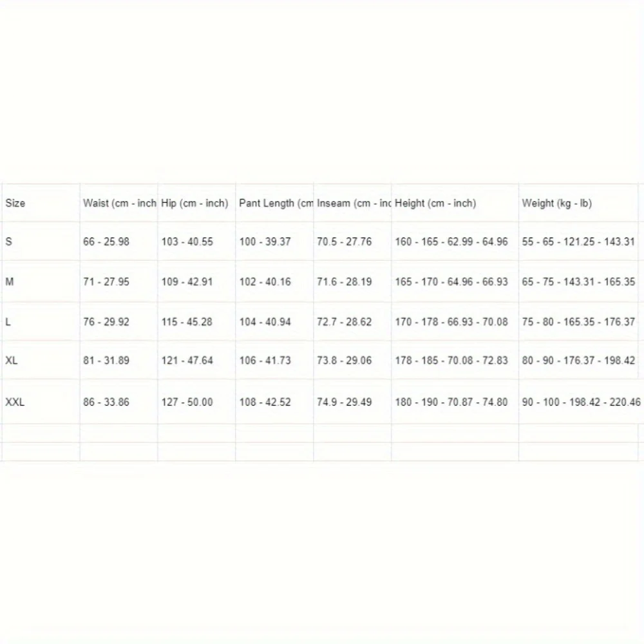The height and width of the screenshot is (644, 644).
Task: Select the hip cell 109 - 42.91
Action: [x=196, y=282]
